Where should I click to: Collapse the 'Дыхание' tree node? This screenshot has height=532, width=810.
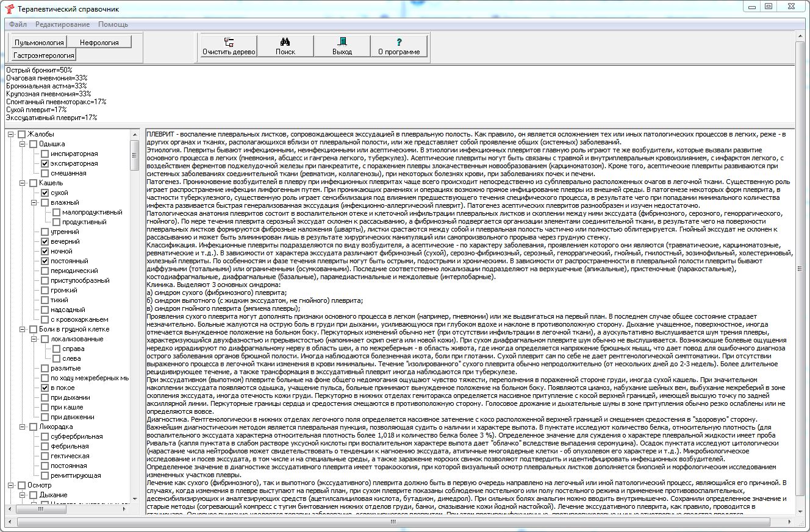tap(23, 495)
